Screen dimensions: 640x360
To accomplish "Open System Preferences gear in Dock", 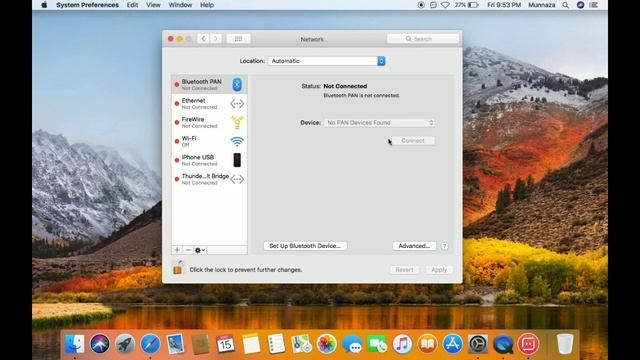I will pos(478,344).
